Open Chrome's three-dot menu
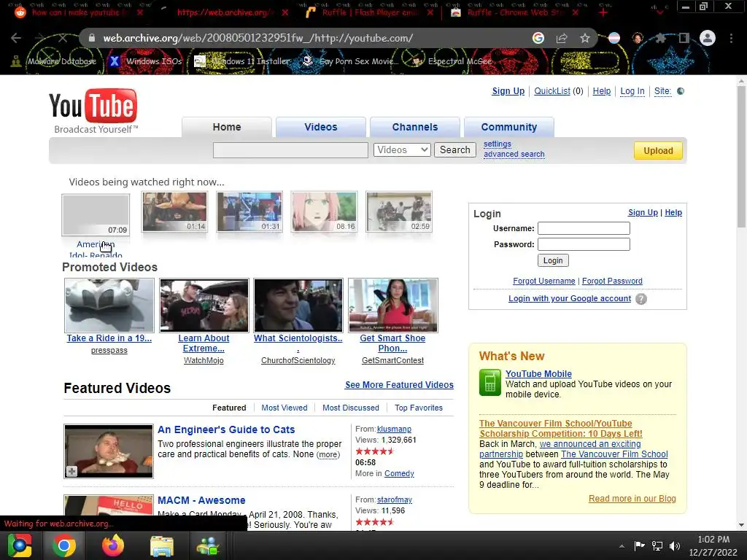 (731, 38)
